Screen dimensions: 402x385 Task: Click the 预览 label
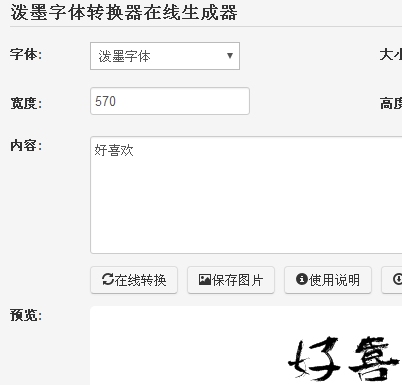(x=26, y=315)
